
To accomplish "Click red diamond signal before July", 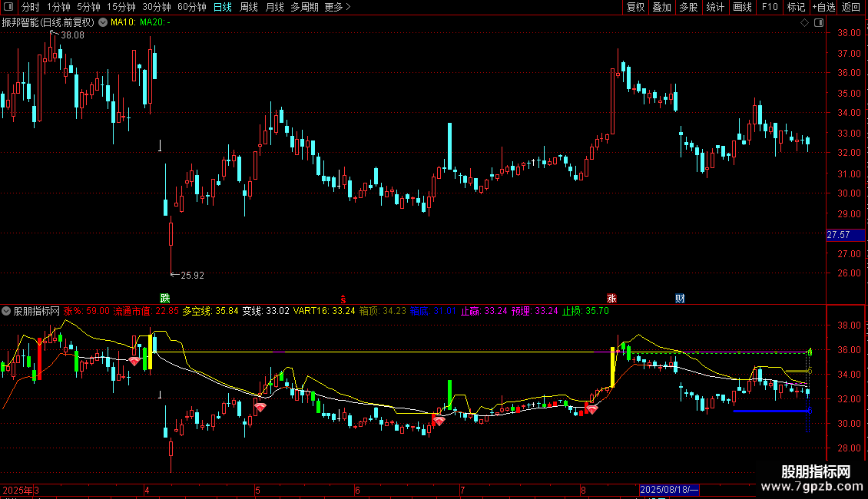I will click(439, 421).
